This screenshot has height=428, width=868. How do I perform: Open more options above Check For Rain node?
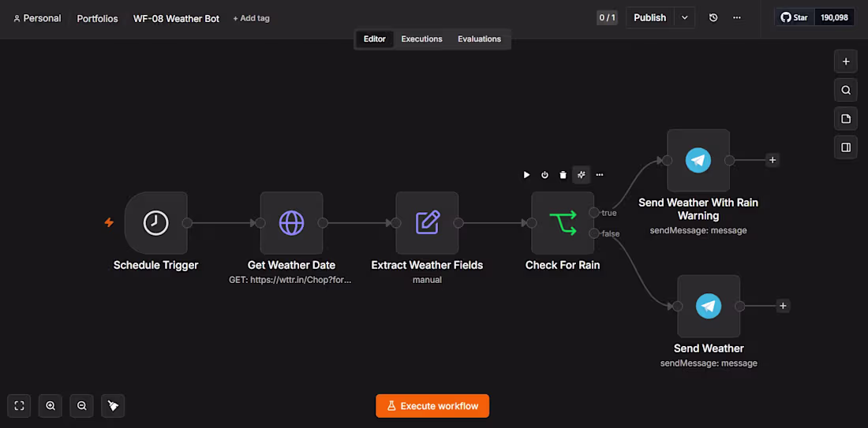pyautogui.click(x=600, y=175)
